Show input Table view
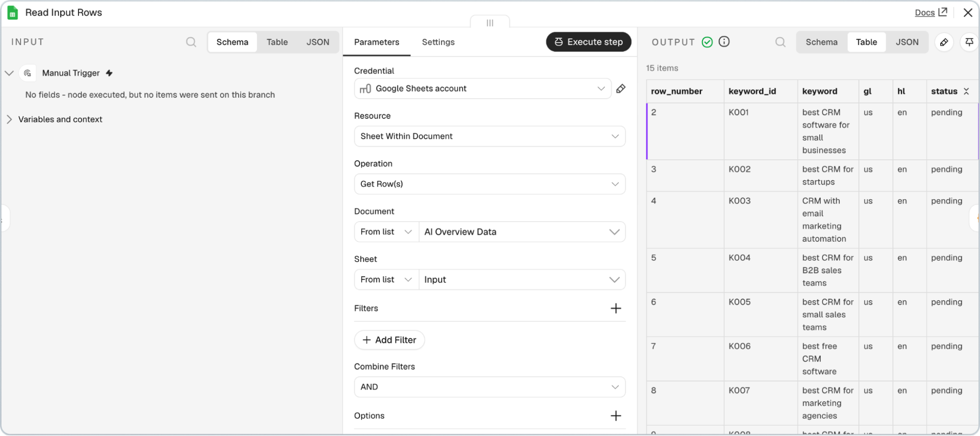 277,42
